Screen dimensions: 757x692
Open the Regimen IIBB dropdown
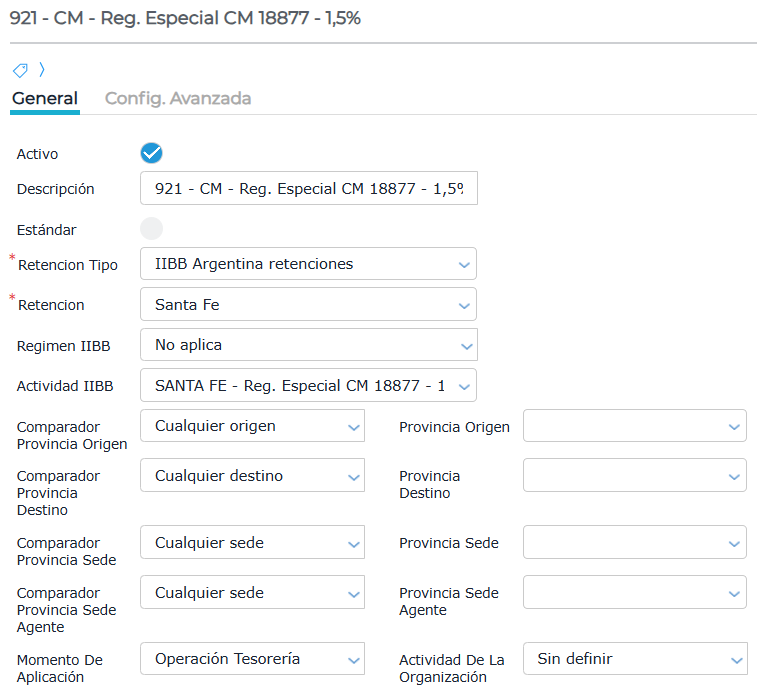pyautogui.click(x=308, y=345)
